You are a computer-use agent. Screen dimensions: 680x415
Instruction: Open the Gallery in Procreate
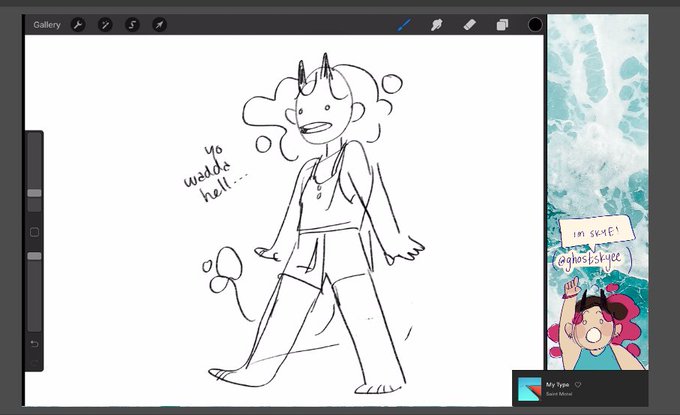point(46,25)
